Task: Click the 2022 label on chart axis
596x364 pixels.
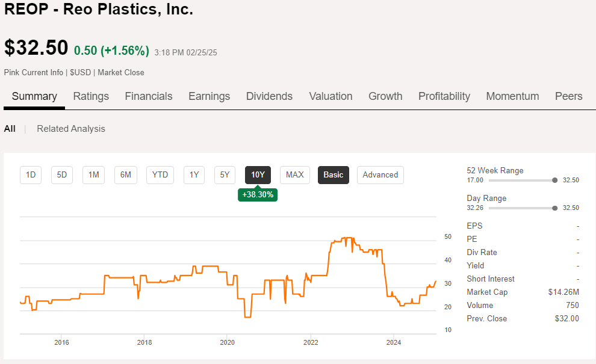Action: [311, 342]
